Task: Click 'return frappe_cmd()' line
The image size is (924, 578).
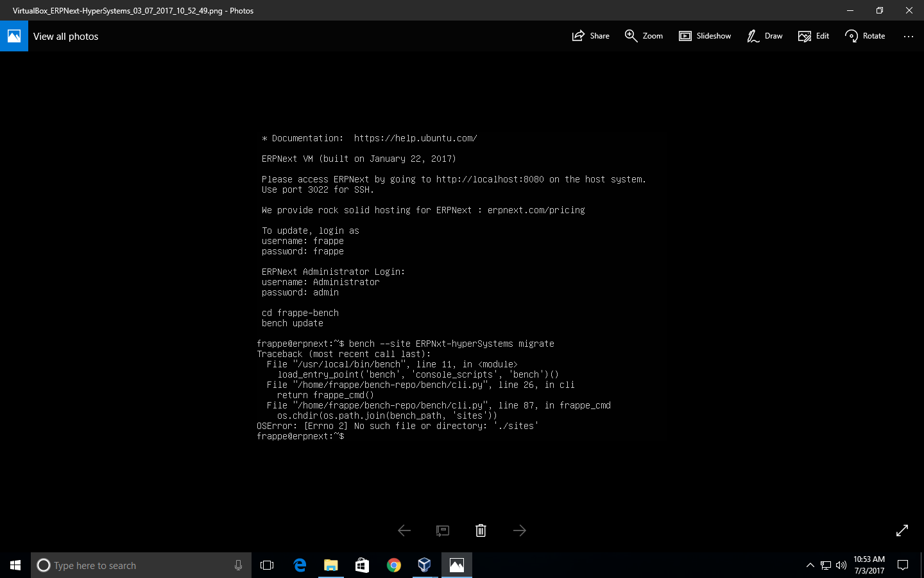Action: 326,395
